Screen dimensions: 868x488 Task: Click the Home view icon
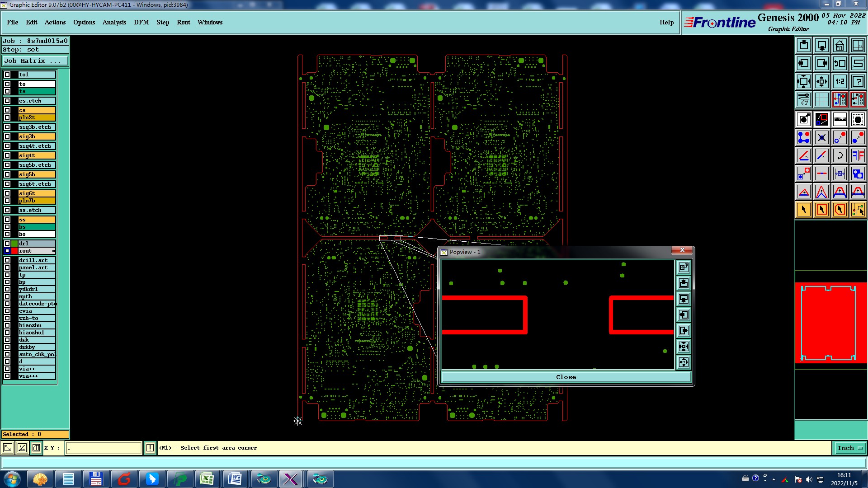(x=840, y=45)
